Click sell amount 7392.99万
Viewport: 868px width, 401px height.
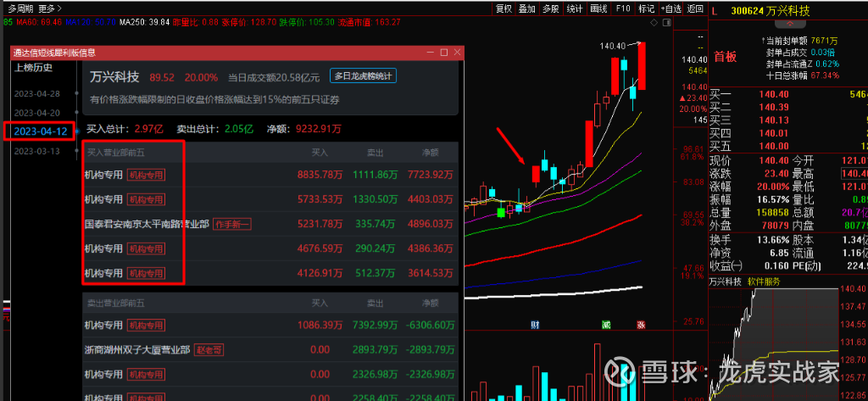point(376,325)
